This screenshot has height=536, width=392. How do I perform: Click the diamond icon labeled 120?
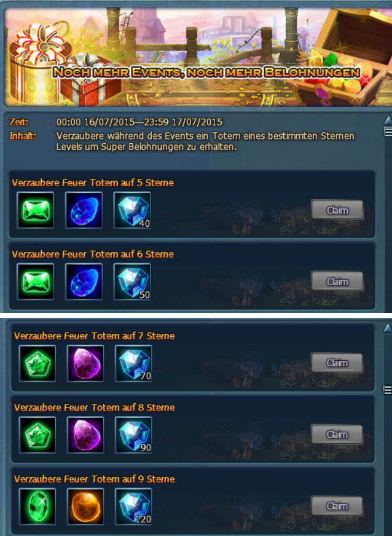coord(133,506)
